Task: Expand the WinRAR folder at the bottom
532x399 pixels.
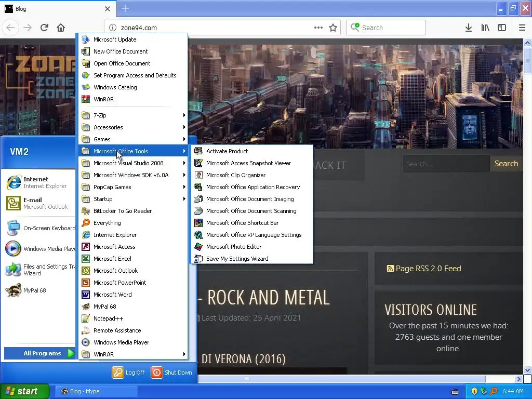Action: pos(134,354)
